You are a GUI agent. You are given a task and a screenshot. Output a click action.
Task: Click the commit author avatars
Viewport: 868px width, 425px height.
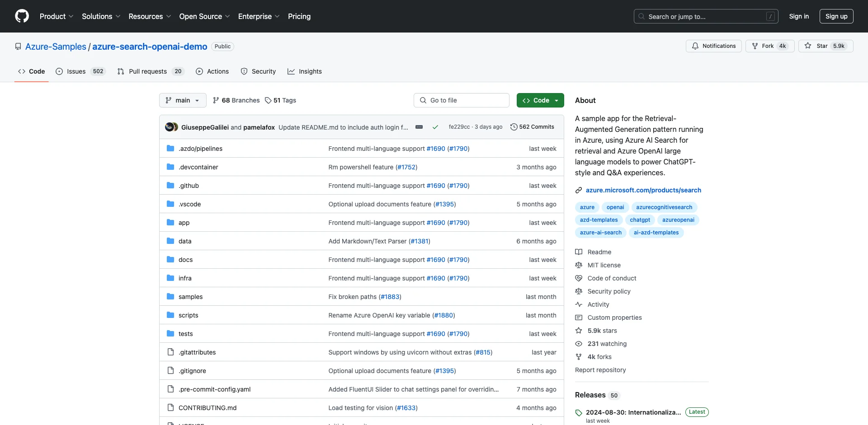click(171, 127)
